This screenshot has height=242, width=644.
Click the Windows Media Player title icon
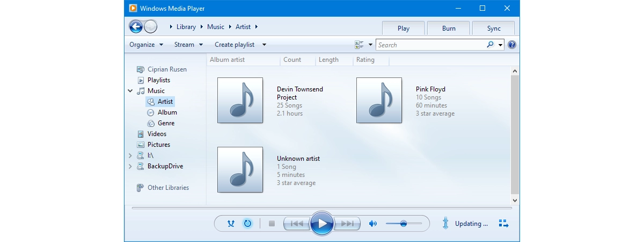[x=132, y=8]
